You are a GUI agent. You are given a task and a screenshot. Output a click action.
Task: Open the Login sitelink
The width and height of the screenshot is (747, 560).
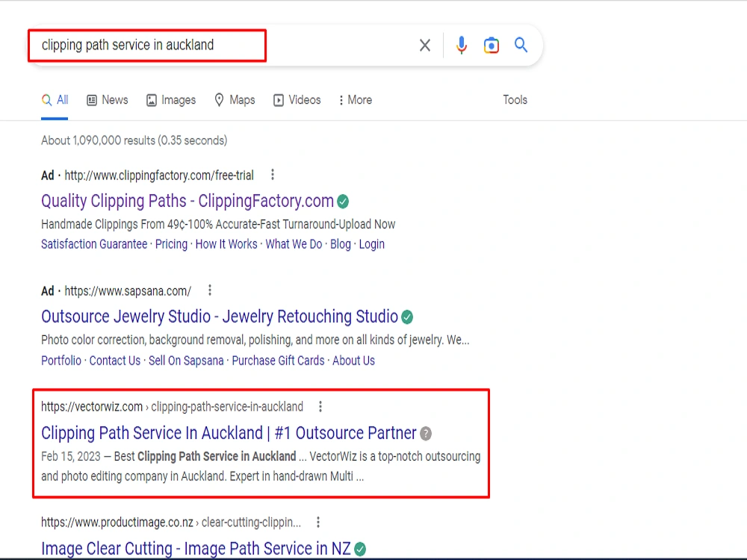[x=371, y=244]
